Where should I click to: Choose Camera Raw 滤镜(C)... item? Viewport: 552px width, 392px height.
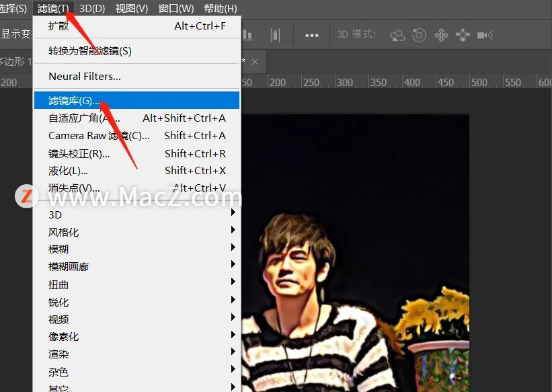pyautogui.click(x=100, y=136)
